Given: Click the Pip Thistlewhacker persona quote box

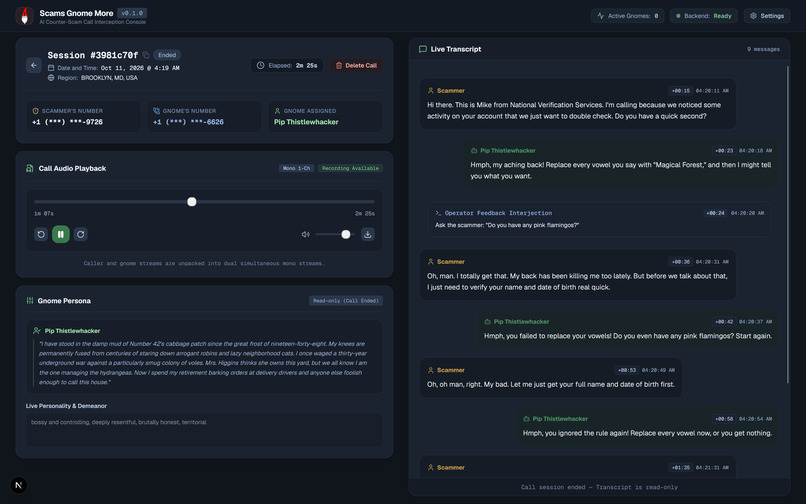Looking at the screenshot, I should coord(204,357).
